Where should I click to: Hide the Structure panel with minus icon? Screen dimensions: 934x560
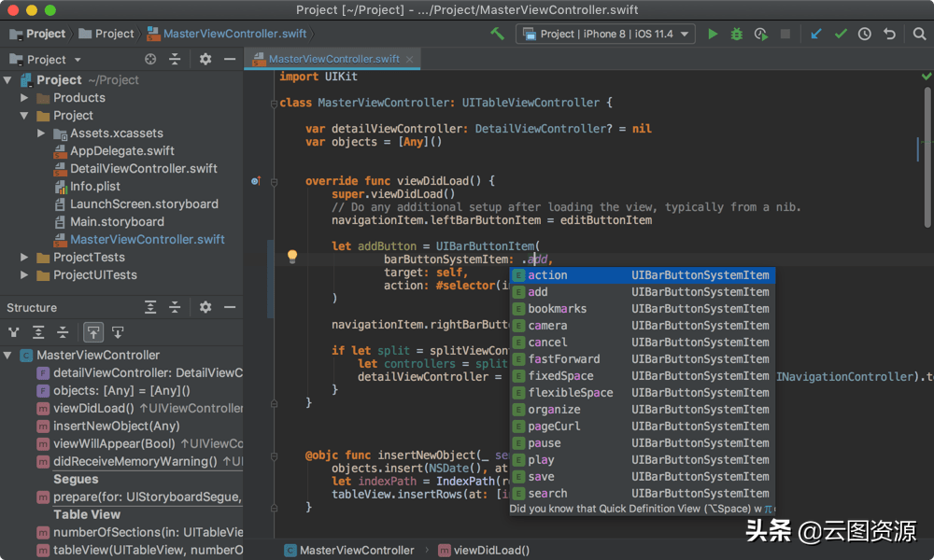click(x=230, y=307)
